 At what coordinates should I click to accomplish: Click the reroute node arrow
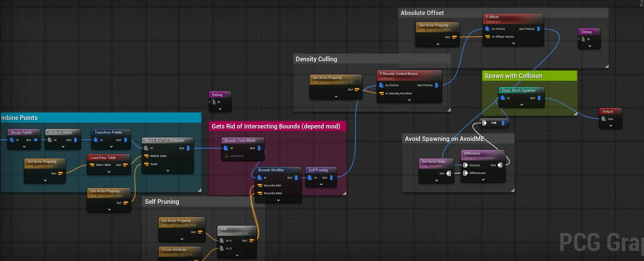(494, 123)
